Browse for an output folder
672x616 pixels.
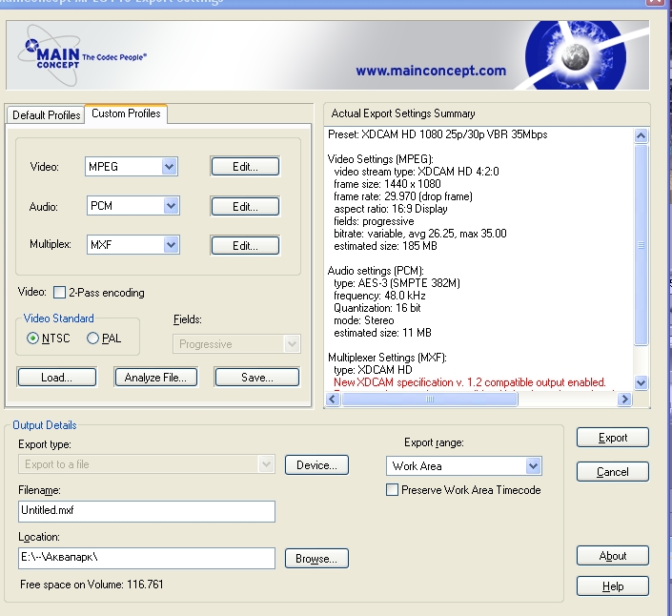point(316,559)
